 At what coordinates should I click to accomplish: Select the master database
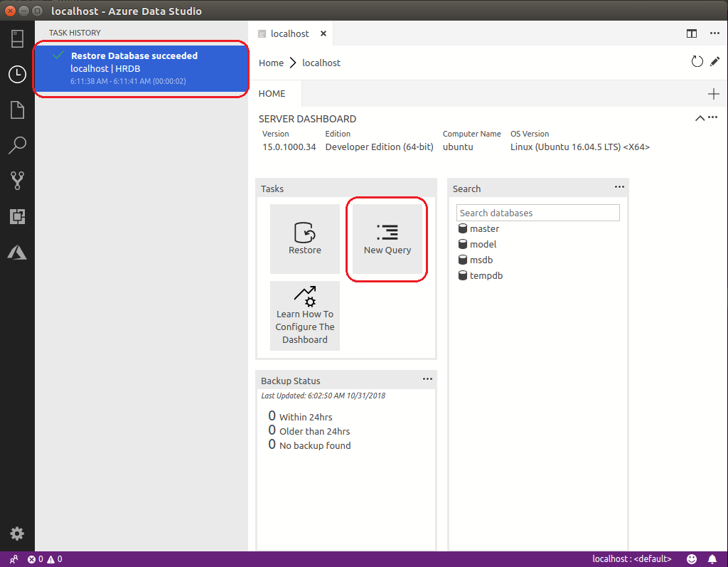pyautogui.click(x=478, y=228)
